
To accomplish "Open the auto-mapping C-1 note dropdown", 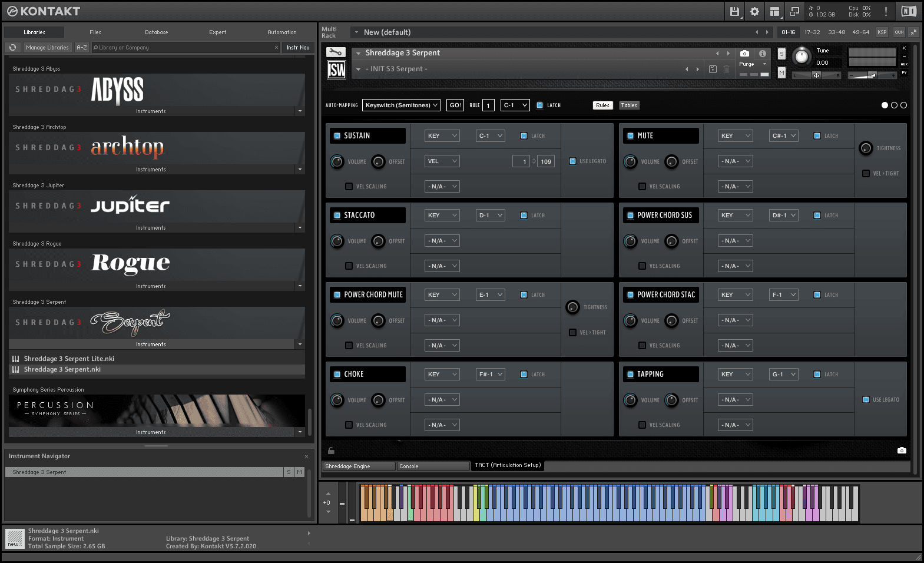I will click(515, 105).
